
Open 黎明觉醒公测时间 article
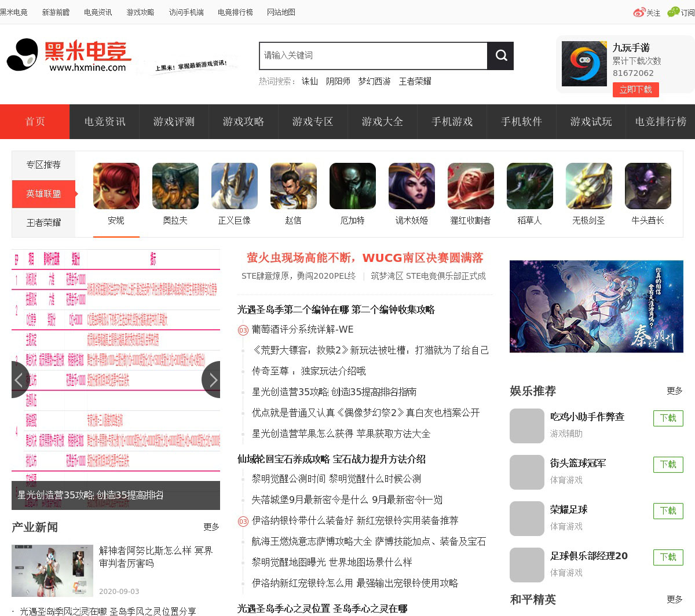336,479
